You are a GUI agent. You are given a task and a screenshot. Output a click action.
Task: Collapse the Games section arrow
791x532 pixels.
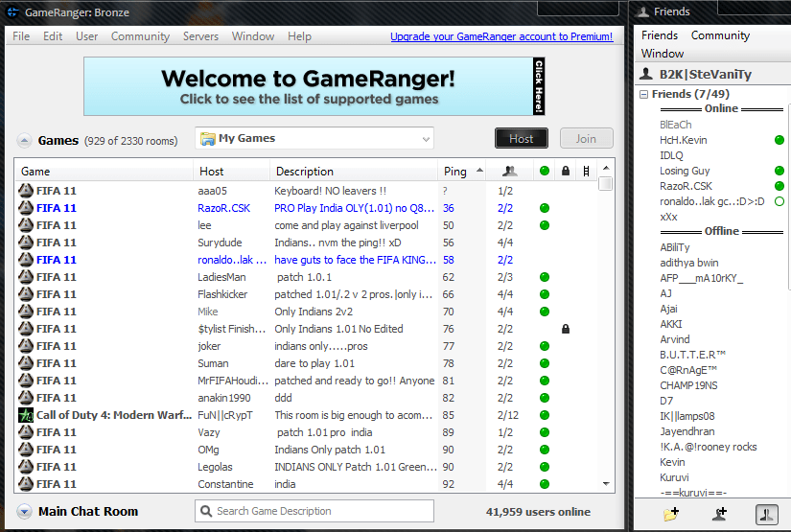[24, 140]
